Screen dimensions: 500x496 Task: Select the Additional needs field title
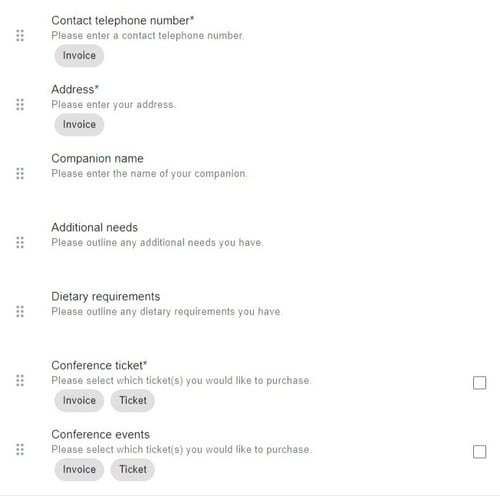94,227
